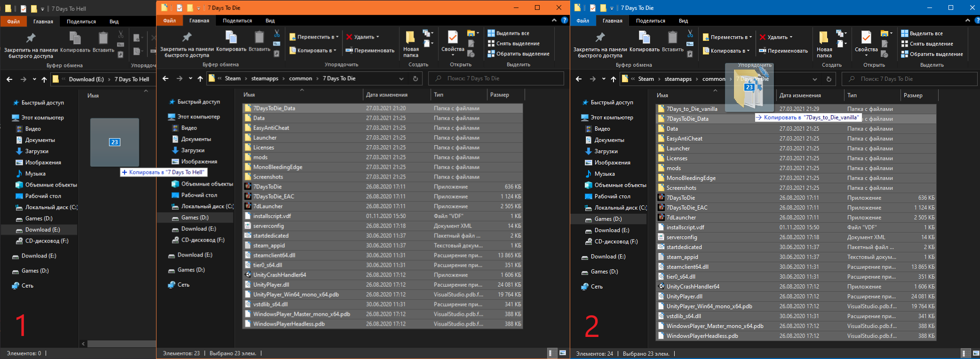Click the Вставить clipboard icon in the orange-titled window
980x359 pixels.
[x=259, y=37]
